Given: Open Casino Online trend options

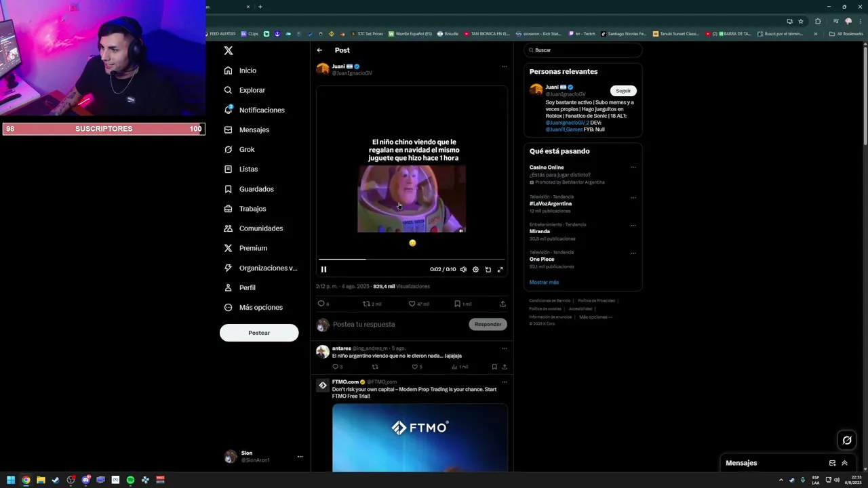Looking at the screenshot, I should pyautogui.click(x=633, y=167).
